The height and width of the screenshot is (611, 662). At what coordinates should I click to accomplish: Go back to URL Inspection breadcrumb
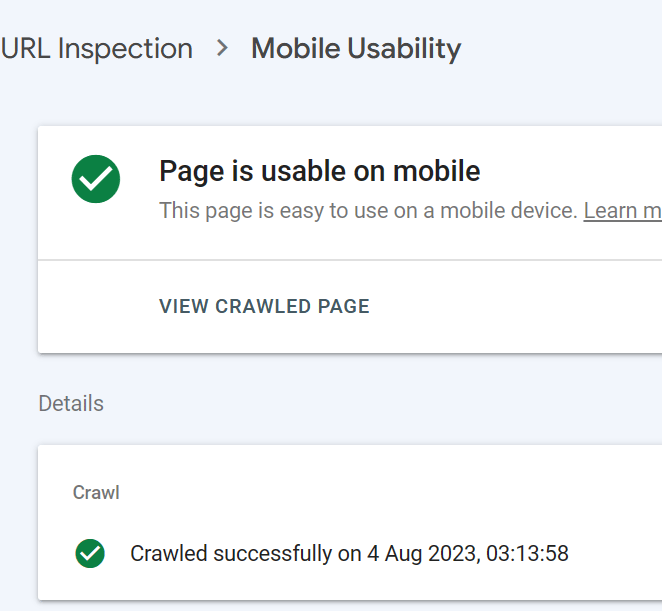[x=96, y=48]
